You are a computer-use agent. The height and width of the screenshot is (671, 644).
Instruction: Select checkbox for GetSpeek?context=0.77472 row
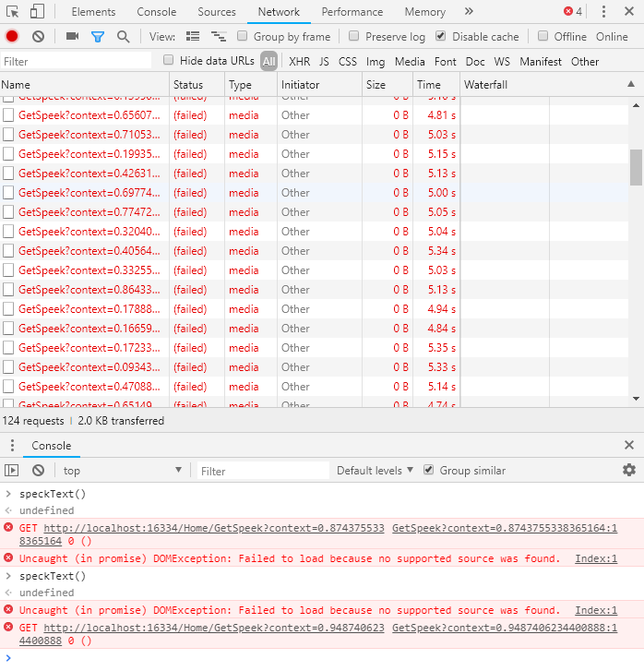pyautogui.click(x=8, y=212)
